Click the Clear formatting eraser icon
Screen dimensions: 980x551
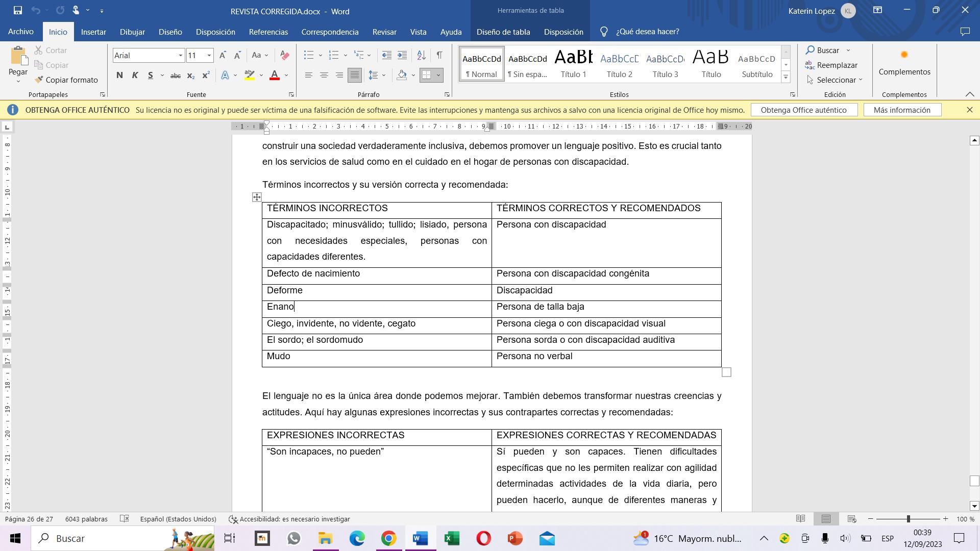[x=285, y=55]
